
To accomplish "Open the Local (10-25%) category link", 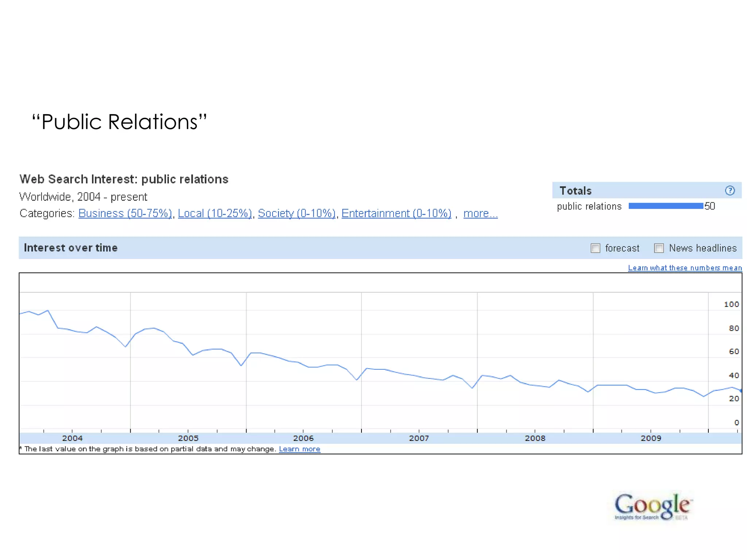I will [x=215, y=213].
